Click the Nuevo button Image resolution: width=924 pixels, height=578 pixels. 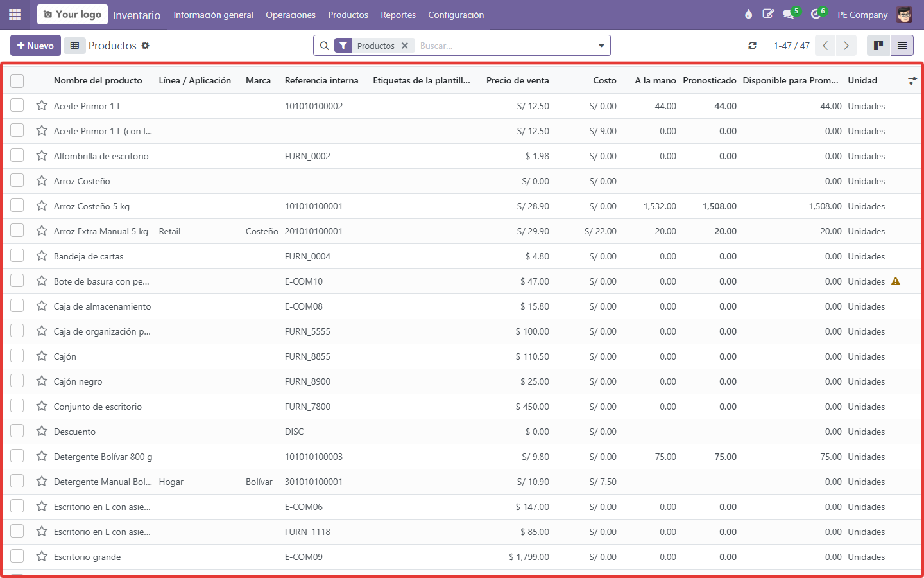[x=35, y=46]
